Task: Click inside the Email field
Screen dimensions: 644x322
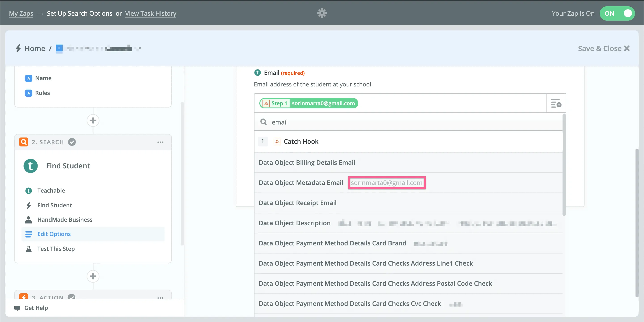Action: (x=400, y=103)
